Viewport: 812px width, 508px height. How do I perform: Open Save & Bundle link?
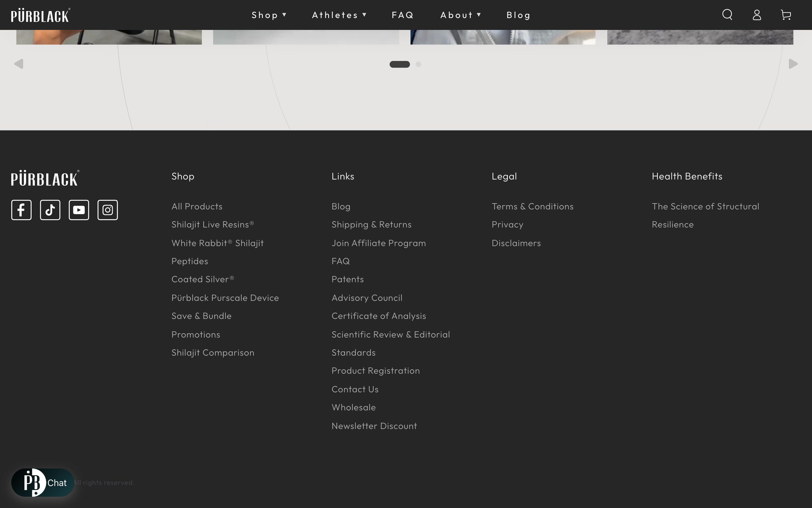(201, 316)
